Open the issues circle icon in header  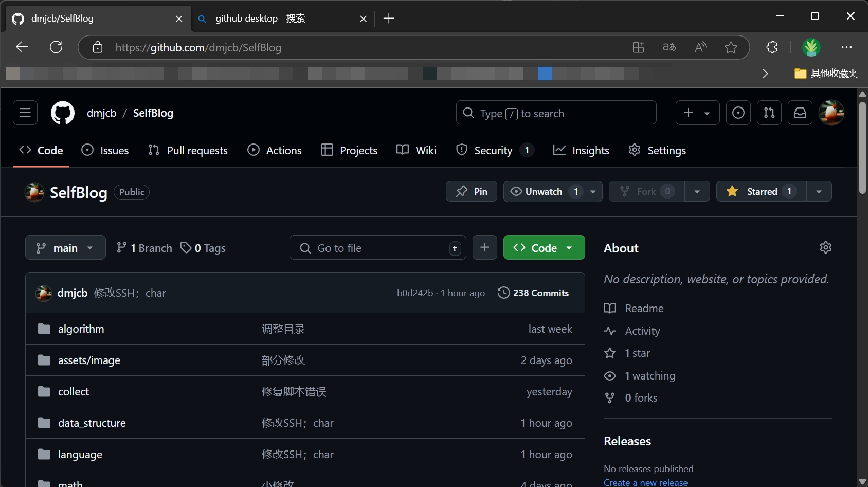(x=738, y=113)
